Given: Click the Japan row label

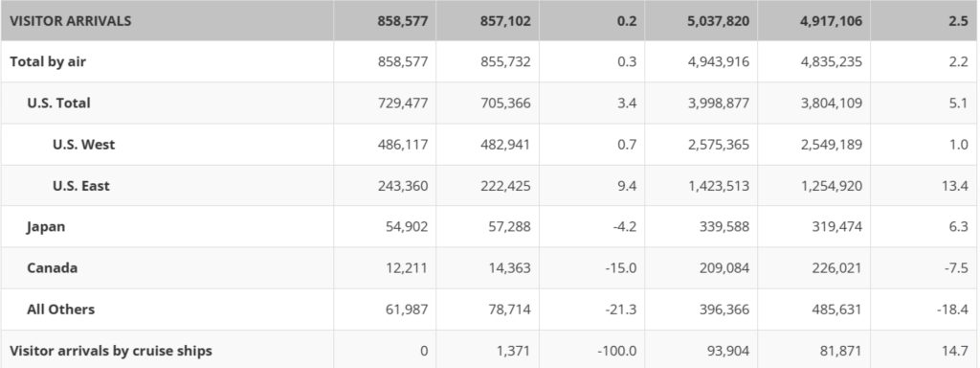Looking at the screenshot, I should [46, 226].
